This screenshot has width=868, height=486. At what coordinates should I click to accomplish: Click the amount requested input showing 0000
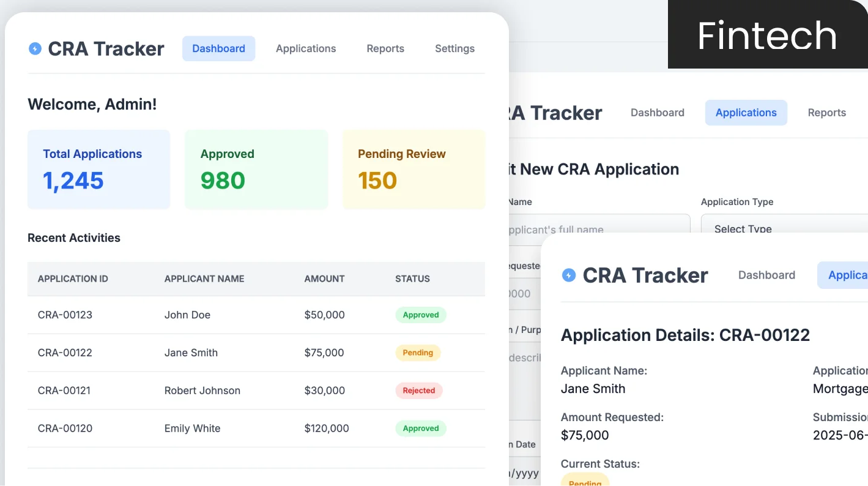(526, 294)
